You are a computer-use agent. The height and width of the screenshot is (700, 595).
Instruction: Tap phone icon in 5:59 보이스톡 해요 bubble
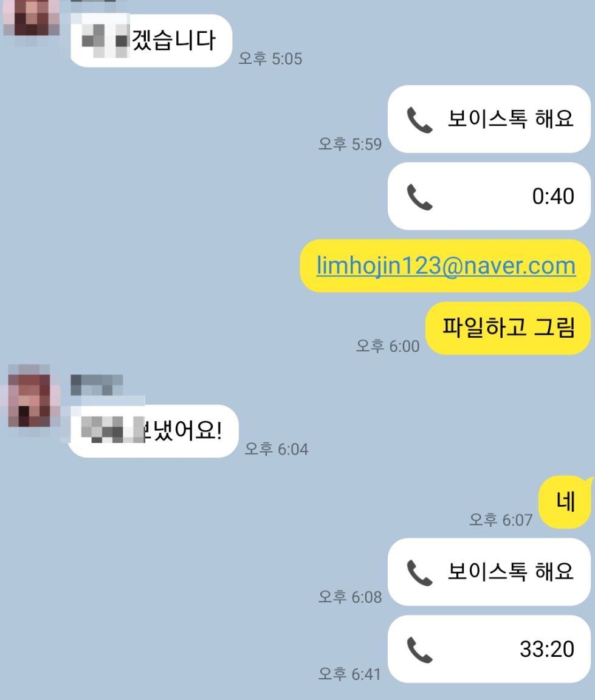[419, 120]
